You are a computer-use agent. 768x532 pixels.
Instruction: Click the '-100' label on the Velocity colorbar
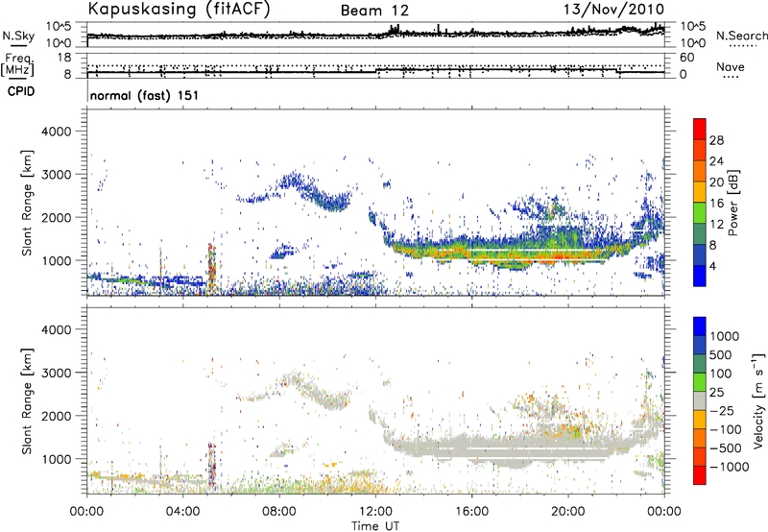(726, 429)
